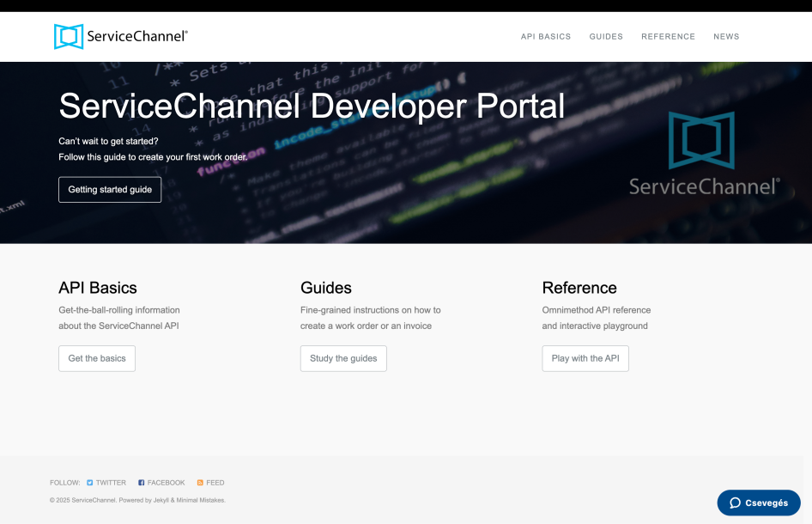The width and height of the screenshot is (812, 524).
Task: Click the 'Get-the-ball-rolling information' text
Action: [119, 310]
